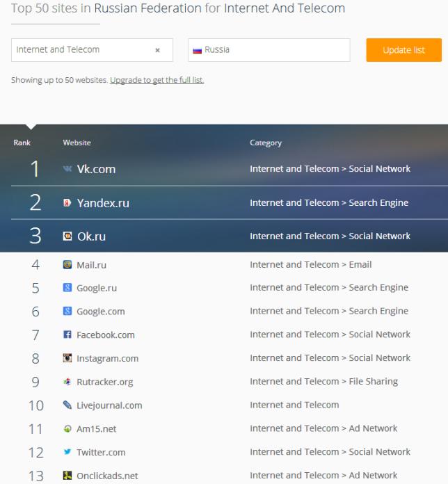Open the Livejournal.com website link
Viewport: 448px width, 484px height.
click(x=109, y=405)
